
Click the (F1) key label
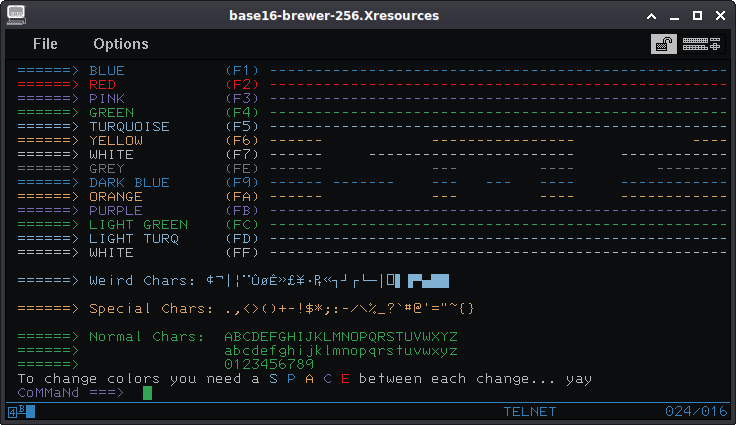coord(242,70)
